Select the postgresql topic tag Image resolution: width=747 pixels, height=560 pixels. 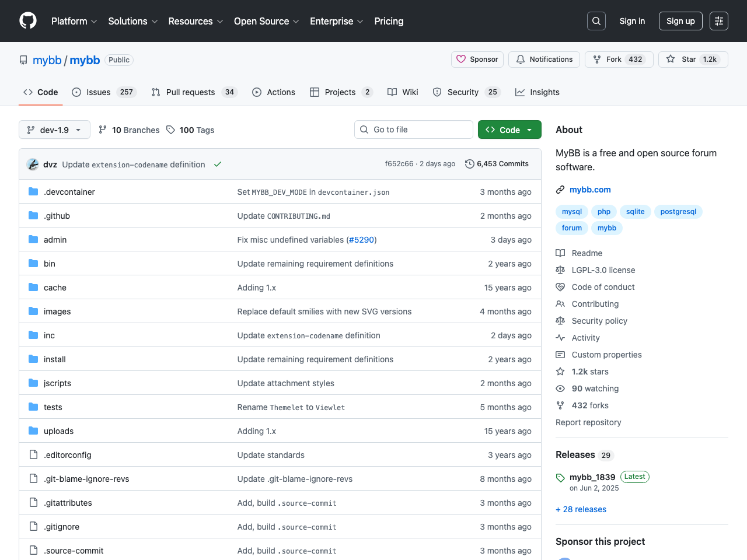pyautogui.click(x=678, y=212)
